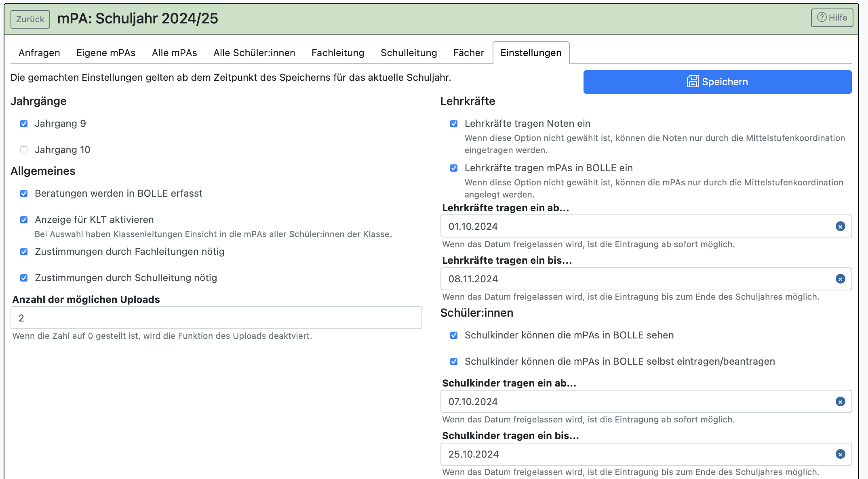Uncheck Jahrgang 9 checkbox
This screenshot has width=868, height=479.
tap(24, 124)
